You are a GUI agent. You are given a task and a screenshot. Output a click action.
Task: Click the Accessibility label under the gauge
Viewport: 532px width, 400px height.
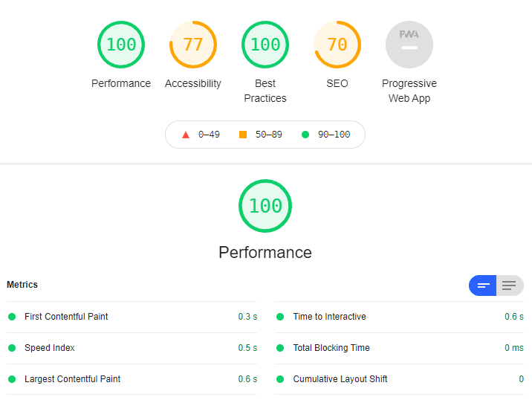tap(193, 83)
